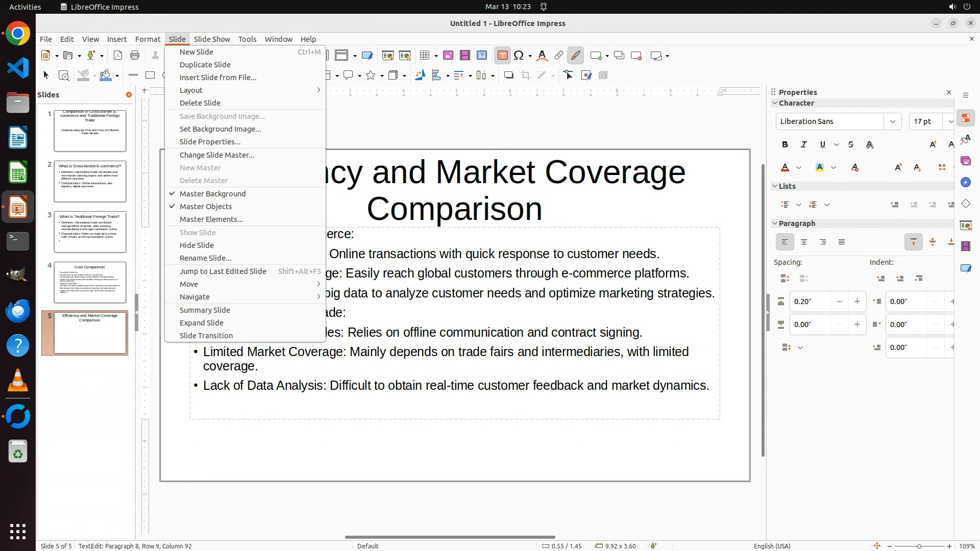
Task: Click the Strikethrough icon in Character panel
Action: [x=851, y=145]
